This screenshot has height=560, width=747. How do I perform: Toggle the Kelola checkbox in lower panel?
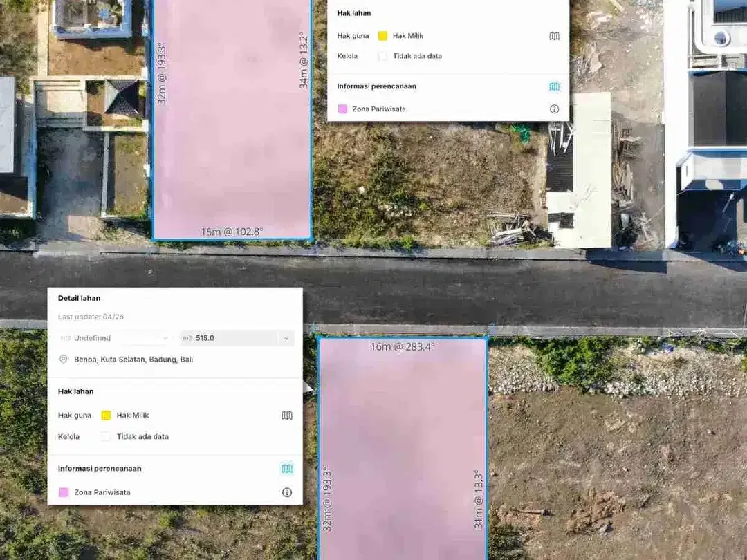coord(106,437)
